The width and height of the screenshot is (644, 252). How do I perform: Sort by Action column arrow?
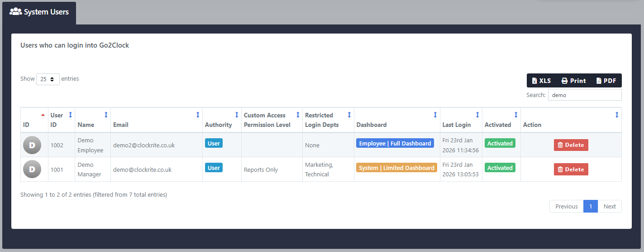(617, 115)
